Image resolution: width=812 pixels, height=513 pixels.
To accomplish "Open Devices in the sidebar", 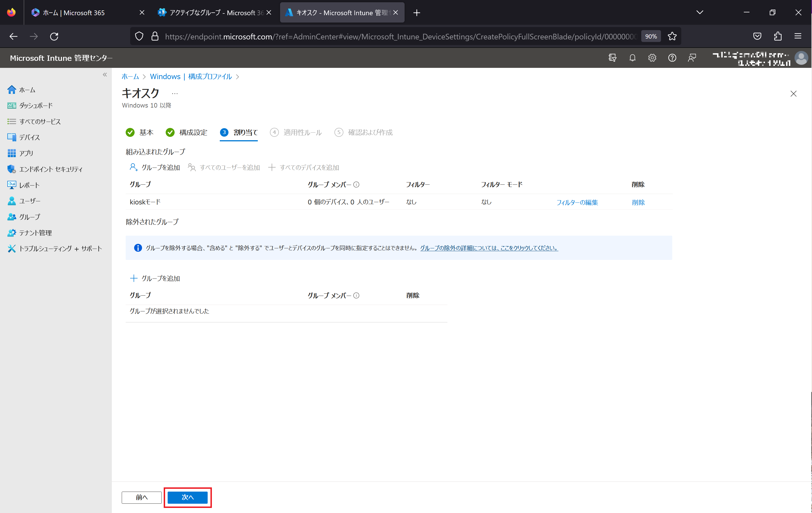I will [x=23, y=137].
